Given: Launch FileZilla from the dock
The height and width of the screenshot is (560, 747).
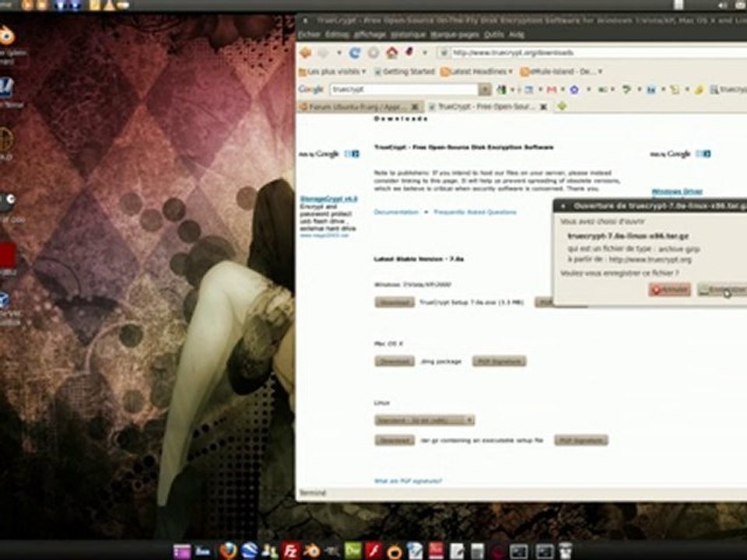Looking at the screenshot, I should [290, 551].
